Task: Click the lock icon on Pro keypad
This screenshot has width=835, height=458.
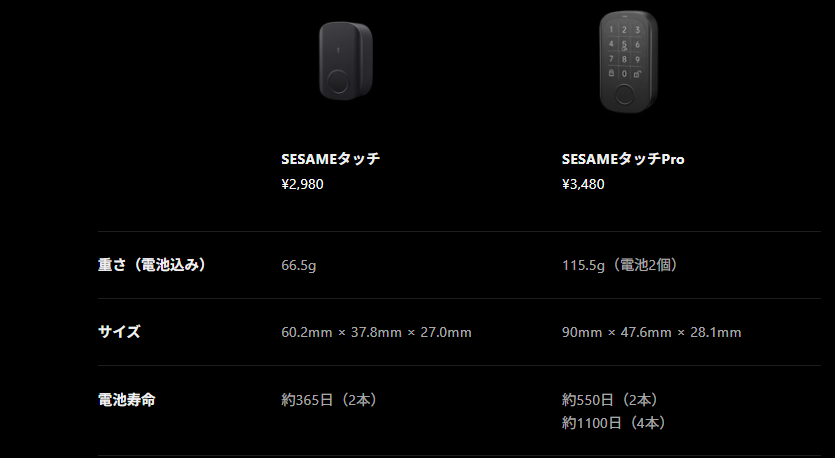Action: pyautogui.click(x=611, y=73)
